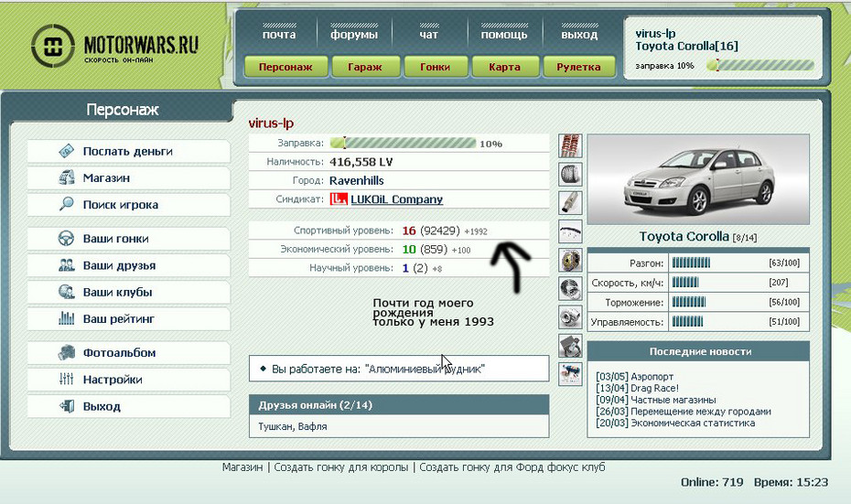The height and width of the screenshot is (504, 851).
Task: Click the job text Алюминиевый рудник
Action: coord(425,369)
